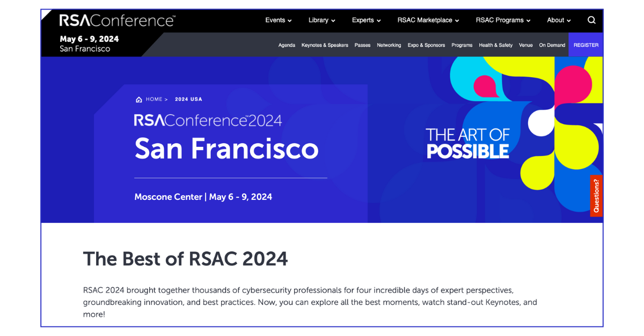The height and width of the screenshot is (336, 644).
Task: Open the Venue menu item
Action: point(525,45)
